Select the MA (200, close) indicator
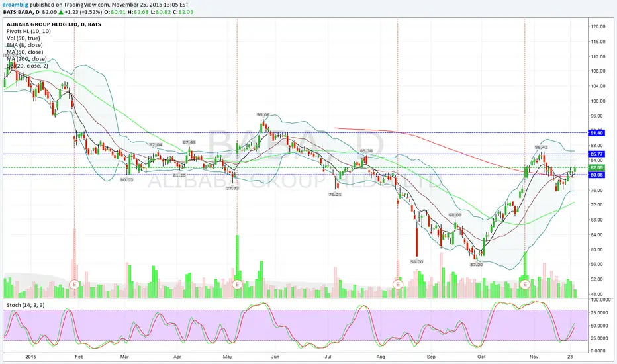 coord(26,59)
